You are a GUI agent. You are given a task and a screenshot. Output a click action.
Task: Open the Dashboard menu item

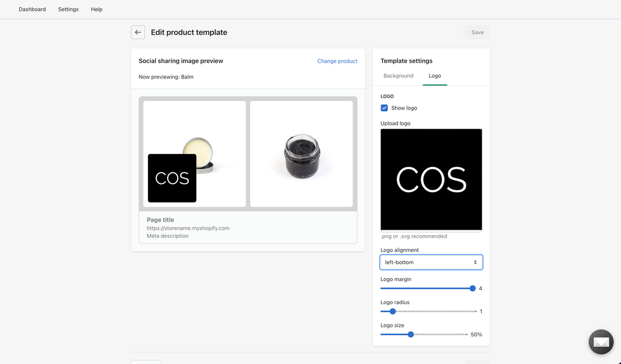(32, 9)
